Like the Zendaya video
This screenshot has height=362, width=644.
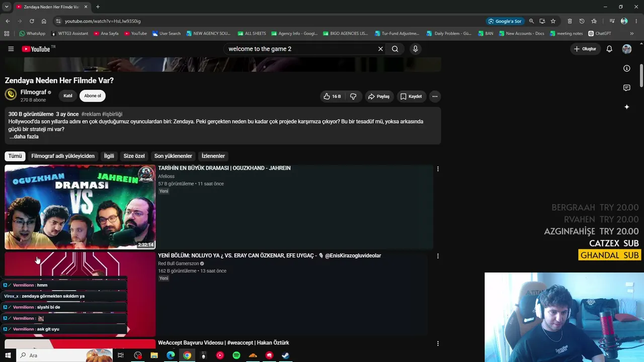pyautogui.click(x=332, y=97)
